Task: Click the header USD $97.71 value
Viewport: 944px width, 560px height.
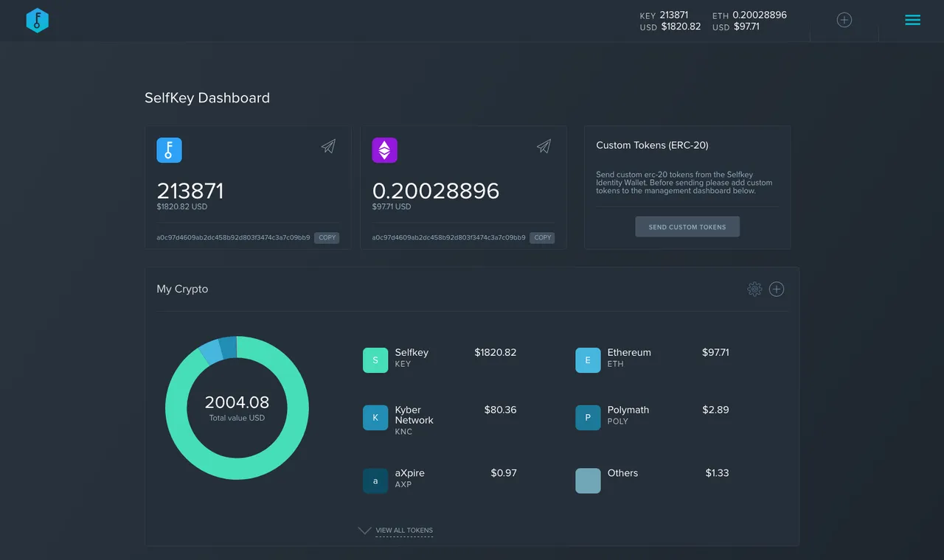Action: [746, 27]
